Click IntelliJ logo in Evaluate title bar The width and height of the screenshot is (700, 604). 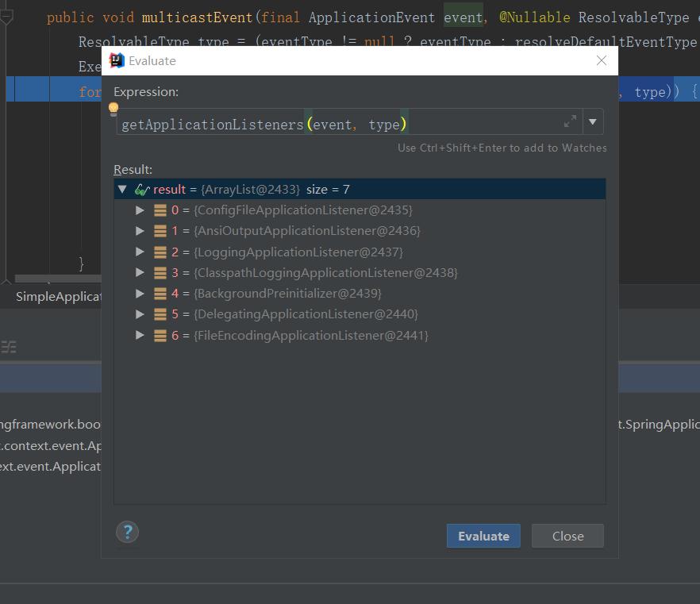[x=117, y=60]
